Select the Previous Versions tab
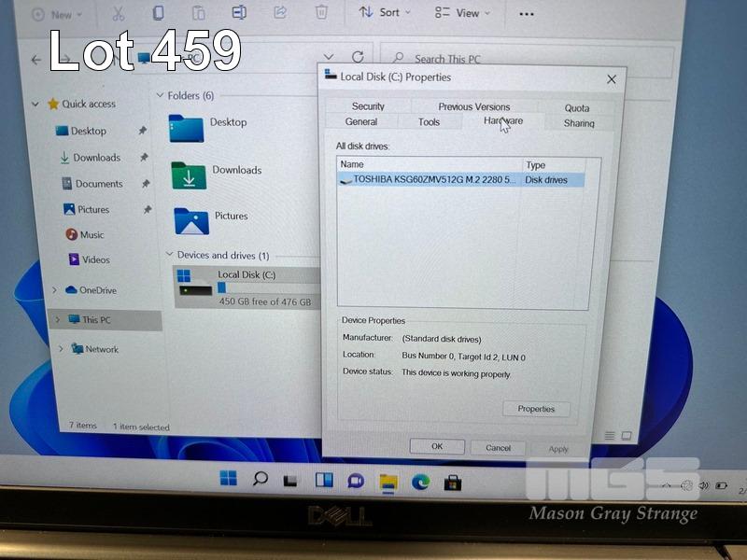 point(473,106)
